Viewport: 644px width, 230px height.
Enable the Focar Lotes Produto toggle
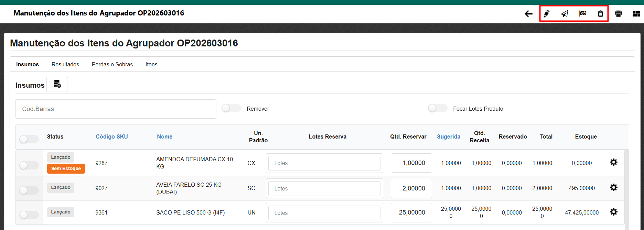coord(438,109)
